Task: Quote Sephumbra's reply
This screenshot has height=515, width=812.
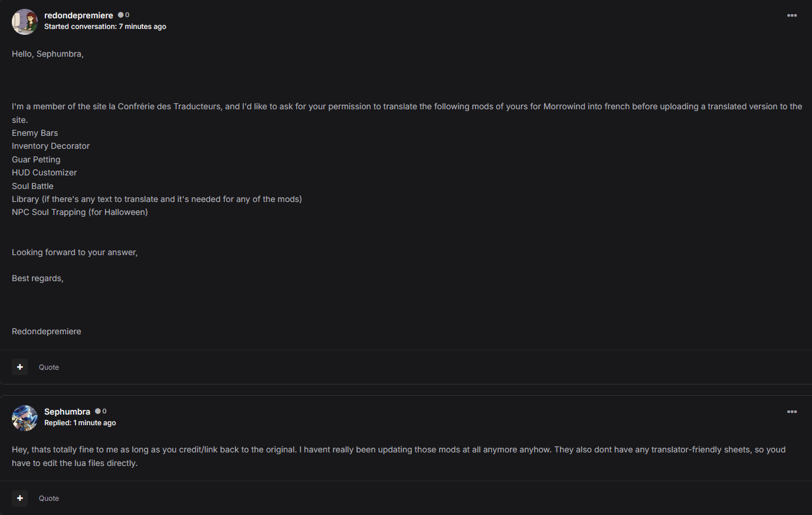Action: [x=49, y=498]
